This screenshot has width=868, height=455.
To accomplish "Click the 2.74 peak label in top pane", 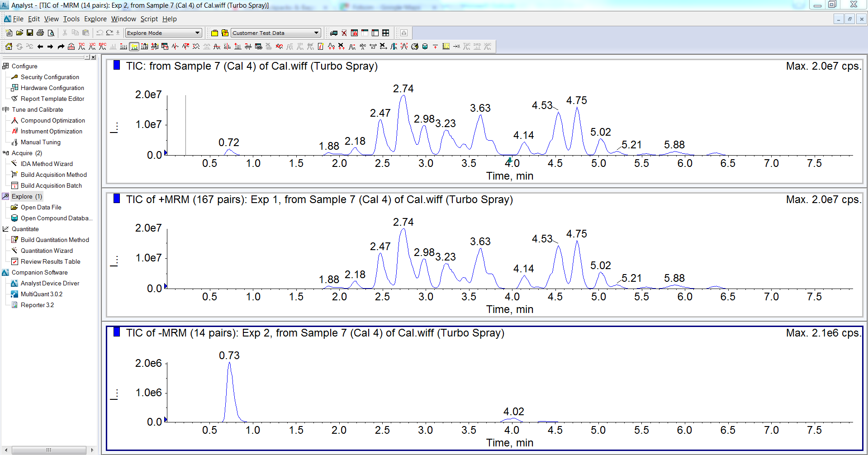I will click(403, 89).
